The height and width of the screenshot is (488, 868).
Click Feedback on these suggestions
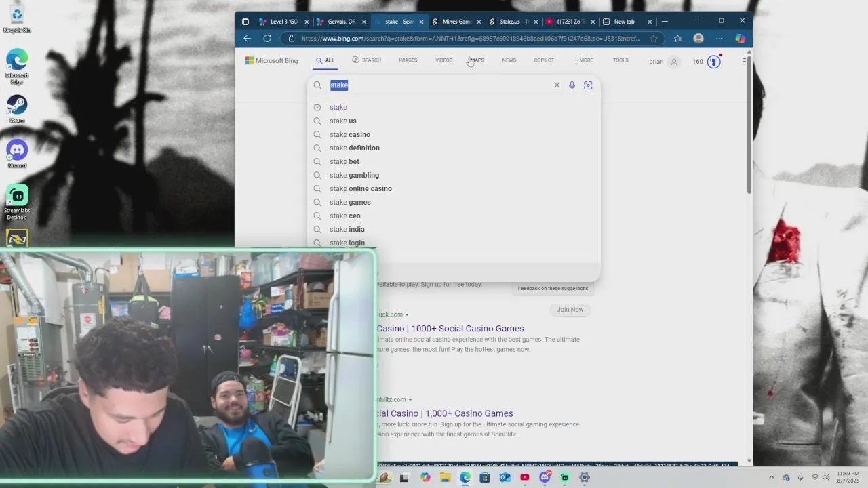coord(553,288)
